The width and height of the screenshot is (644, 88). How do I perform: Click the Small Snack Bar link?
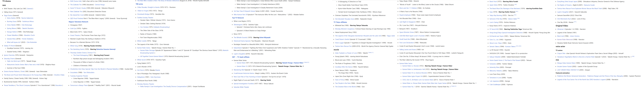click(x=405, y=39)
